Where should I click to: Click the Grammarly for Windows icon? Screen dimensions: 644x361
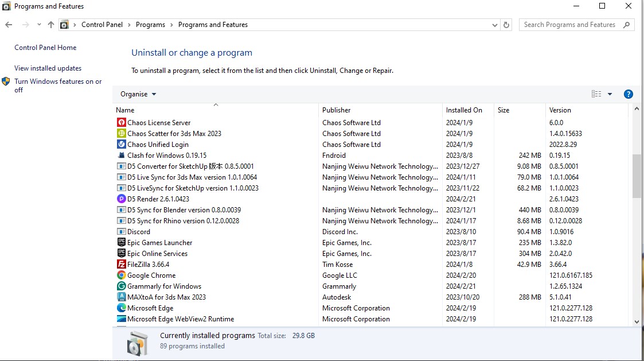click(x=121, y=286)
